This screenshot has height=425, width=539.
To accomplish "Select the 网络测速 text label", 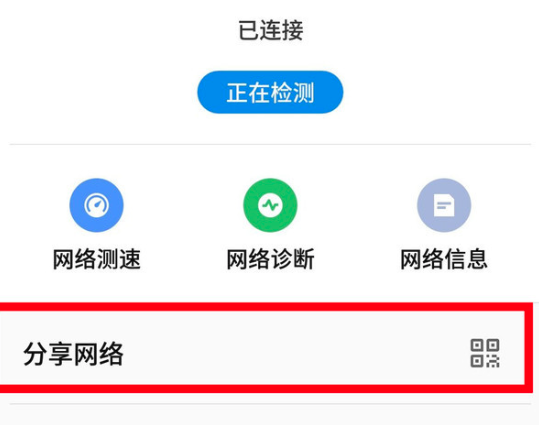I will point(97,259).
